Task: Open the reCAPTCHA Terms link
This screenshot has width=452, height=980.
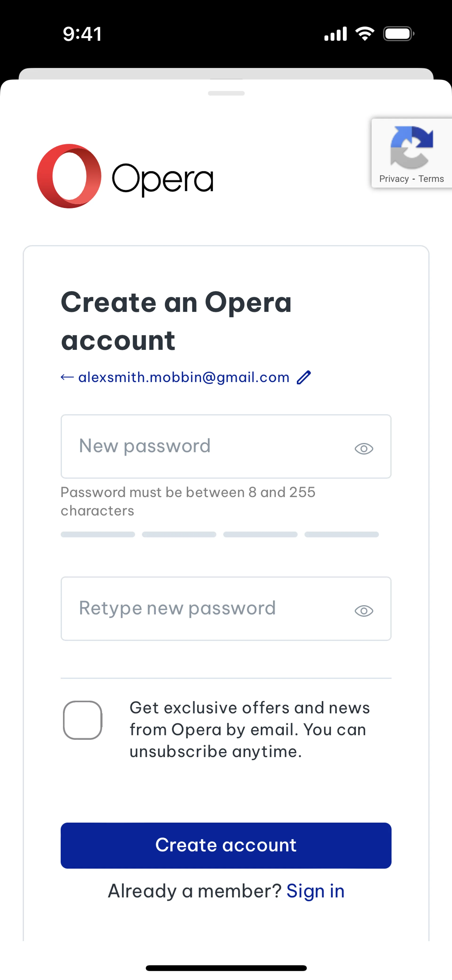Action: pyautogui.click(x=431, y=179)
